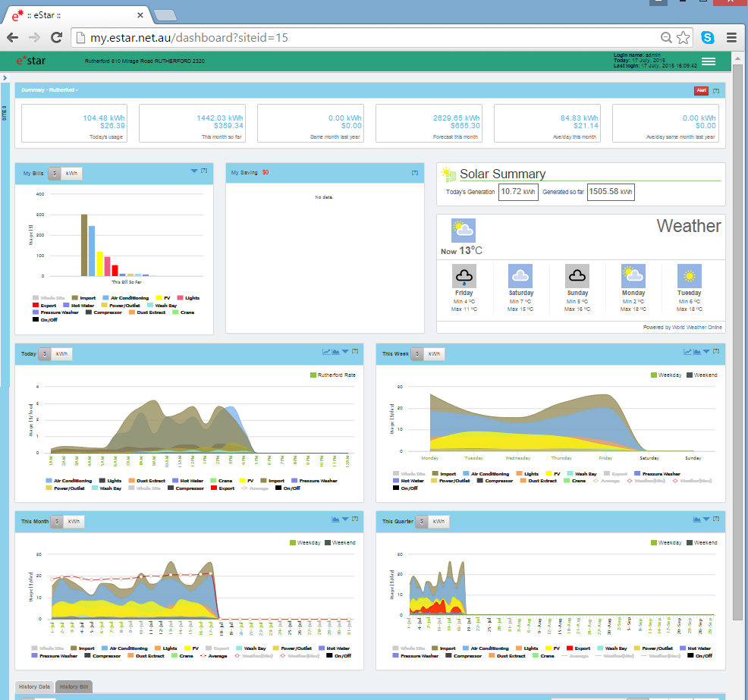Select the History Data tab
The width and height of the screenshot is (748, 700).
point(33,686)
